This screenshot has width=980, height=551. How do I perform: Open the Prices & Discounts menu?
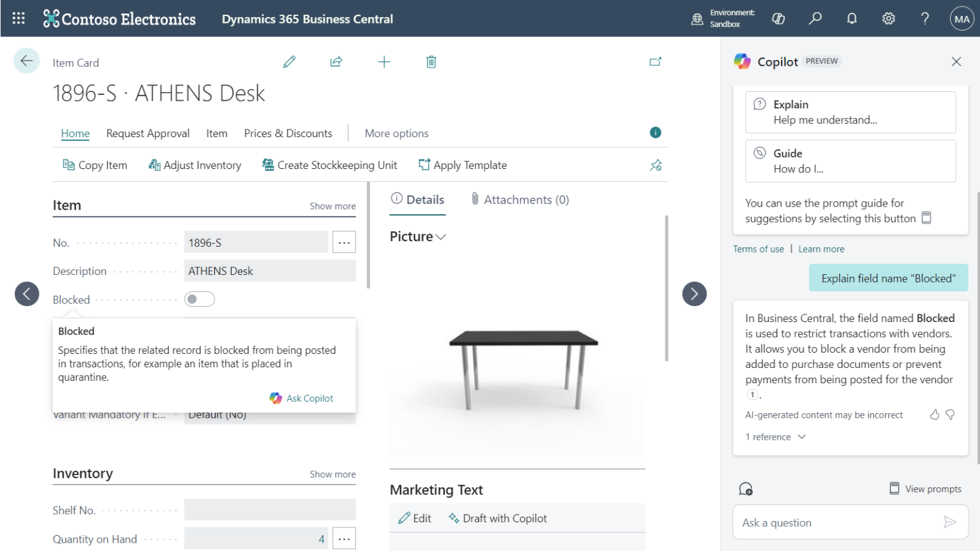coord(288,133)
